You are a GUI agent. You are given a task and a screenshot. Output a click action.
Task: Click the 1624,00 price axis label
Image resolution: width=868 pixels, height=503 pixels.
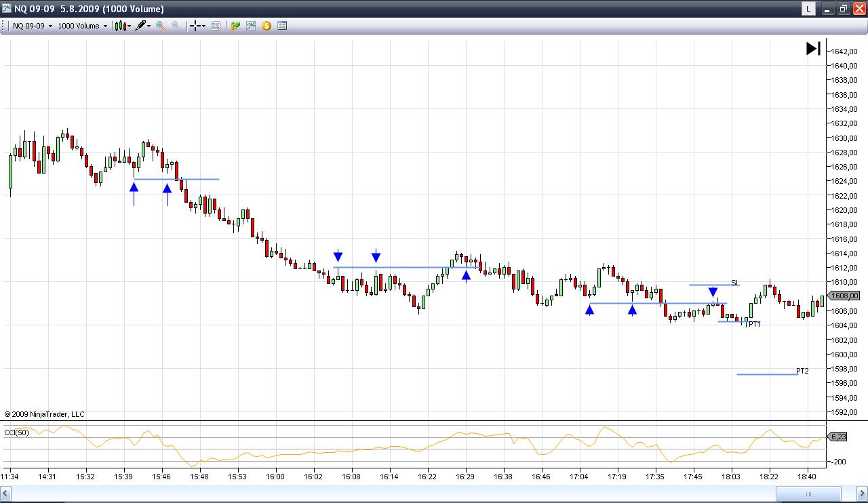click(x=844, y=181)
